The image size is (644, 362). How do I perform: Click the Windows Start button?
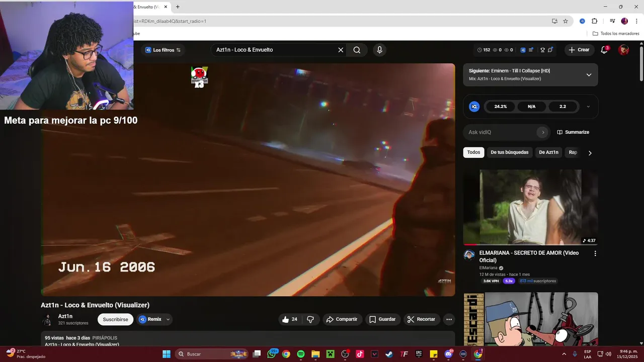(x=166, y=354)
